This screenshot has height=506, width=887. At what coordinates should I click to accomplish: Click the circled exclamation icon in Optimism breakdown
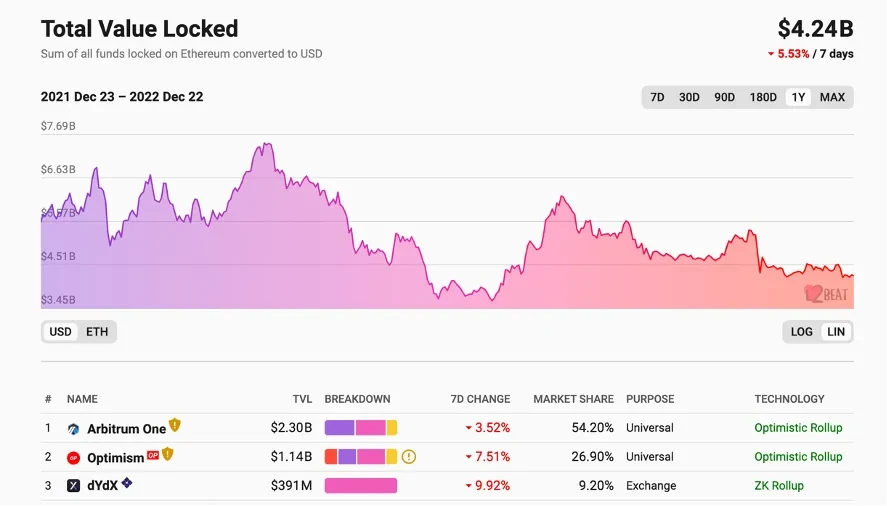click(408, 457)
